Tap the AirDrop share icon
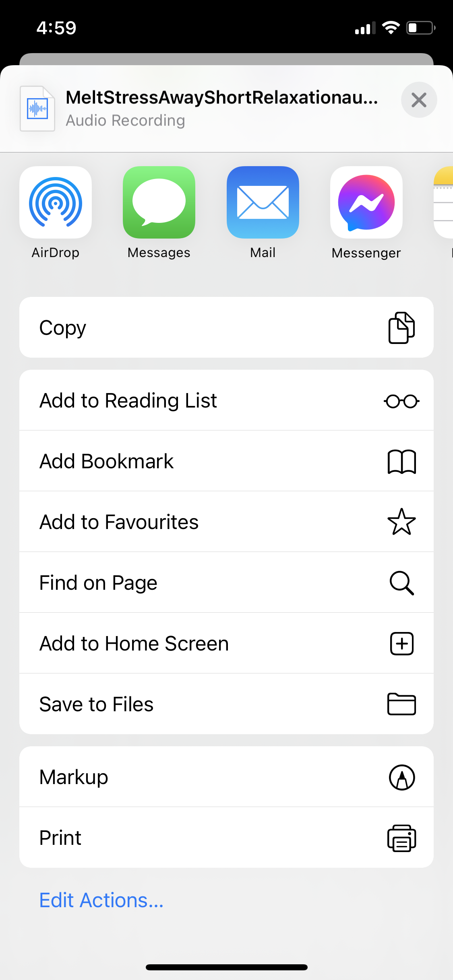 click(x=56, y=202)
